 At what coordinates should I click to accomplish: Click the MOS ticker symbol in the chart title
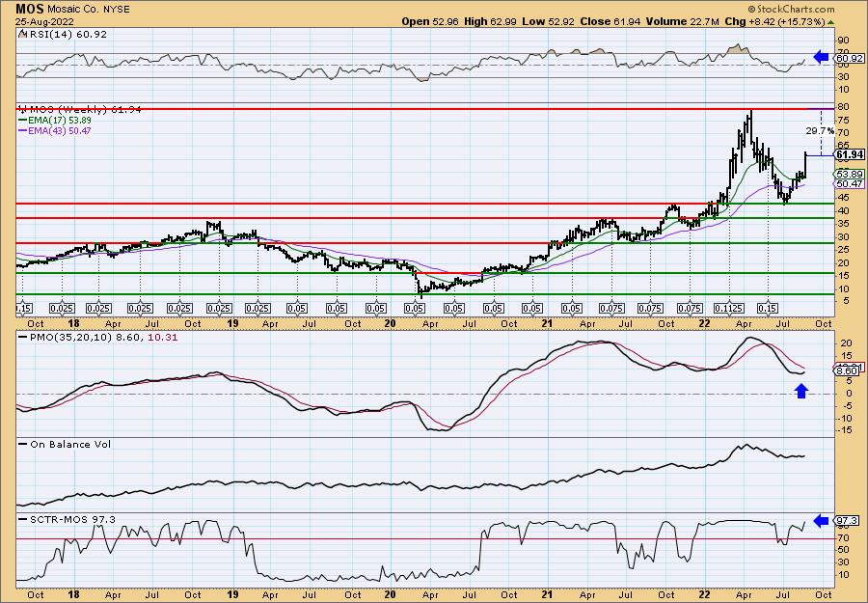point(27,9)
